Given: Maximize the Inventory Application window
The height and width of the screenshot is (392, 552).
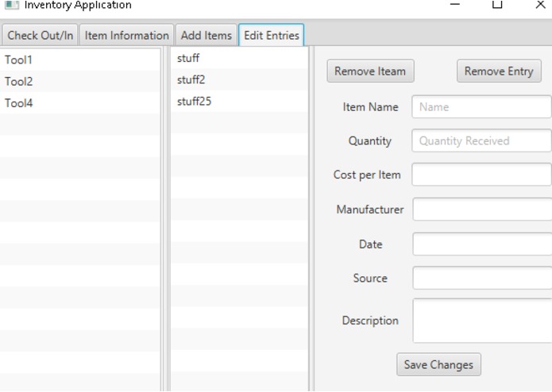Looking at the screenshot, I should click(x=497, y=5).
